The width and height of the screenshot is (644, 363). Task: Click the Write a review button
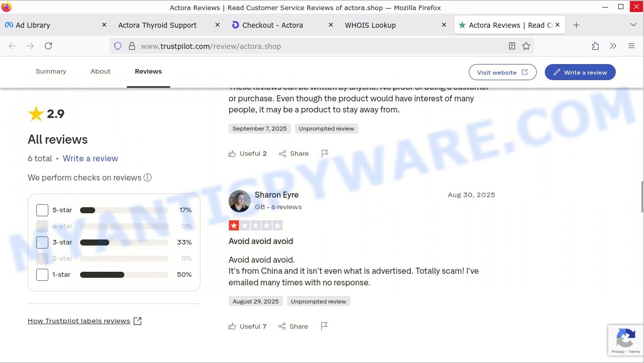tap(580, 72)
